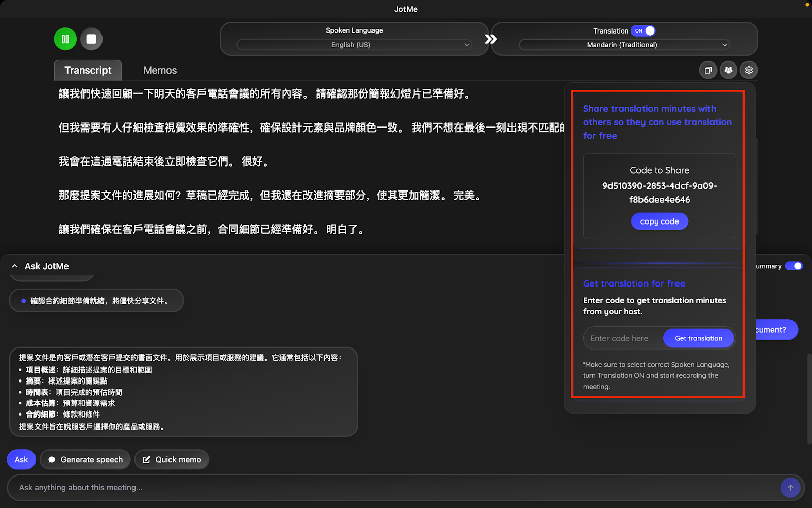
Task: Click the double-chevron translation arrow
Action: pyautogui.click(x=490, y=38)
